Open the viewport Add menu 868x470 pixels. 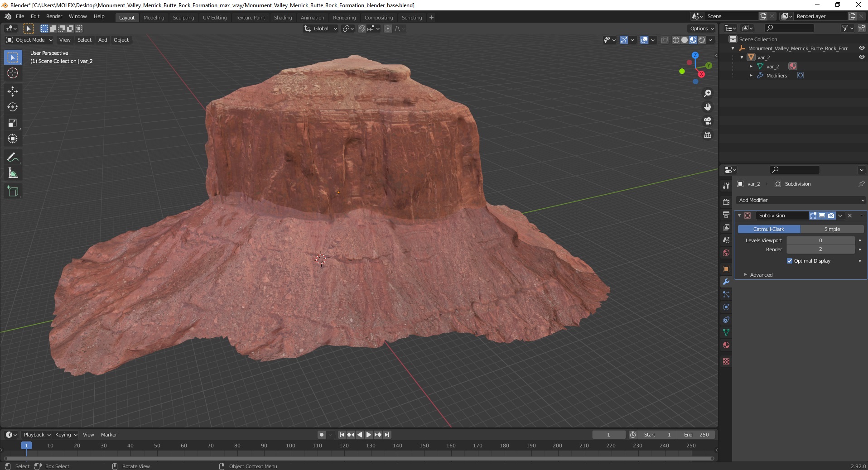click(103, 40)
